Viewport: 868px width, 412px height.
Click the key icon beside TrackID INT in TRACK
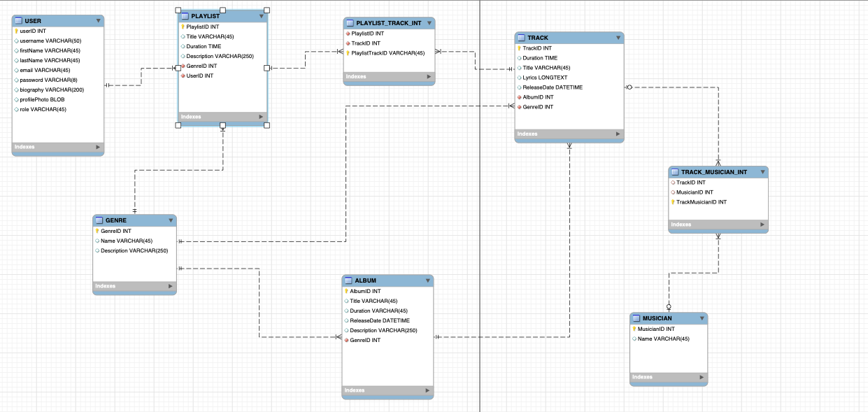tap(520, 48)
